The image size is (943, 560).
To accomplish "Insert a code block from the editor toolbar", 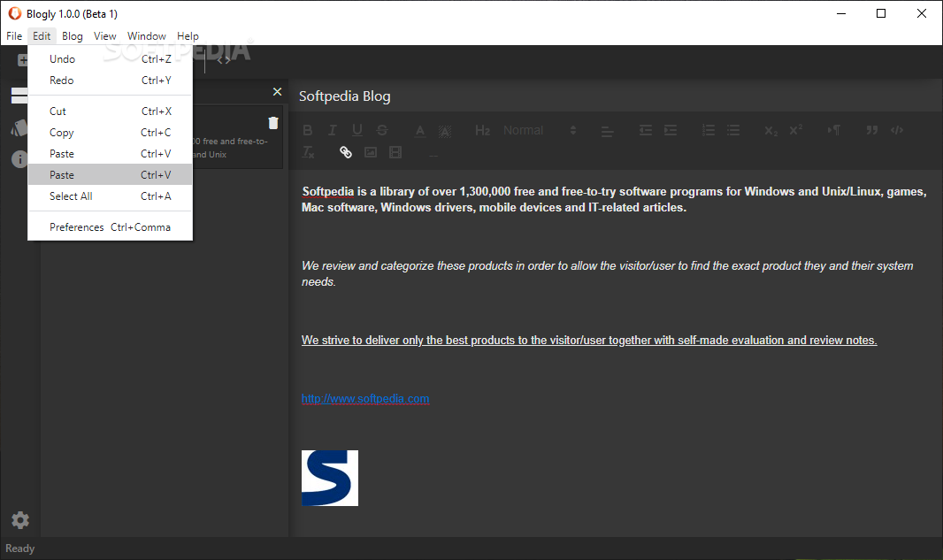I will coord(897,130).
